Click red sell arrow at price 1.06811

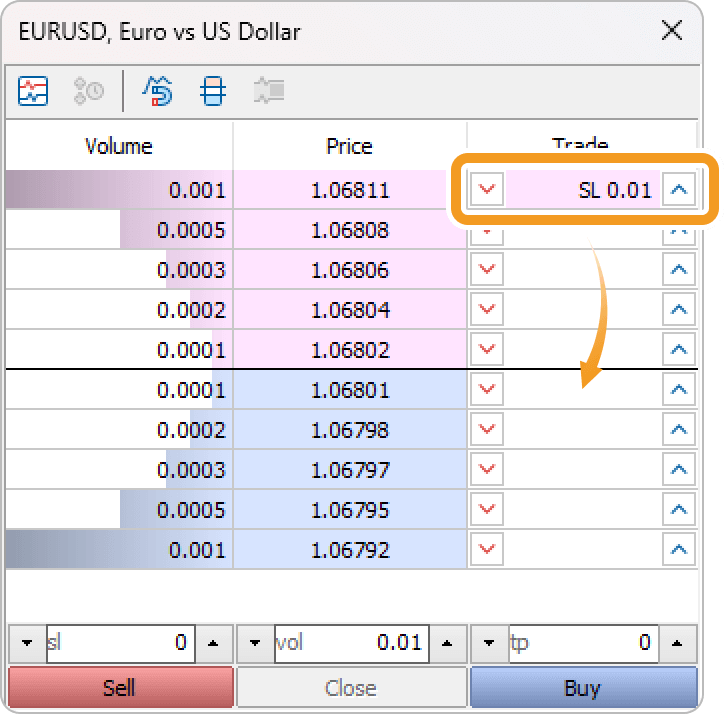[x=487, y=189]
